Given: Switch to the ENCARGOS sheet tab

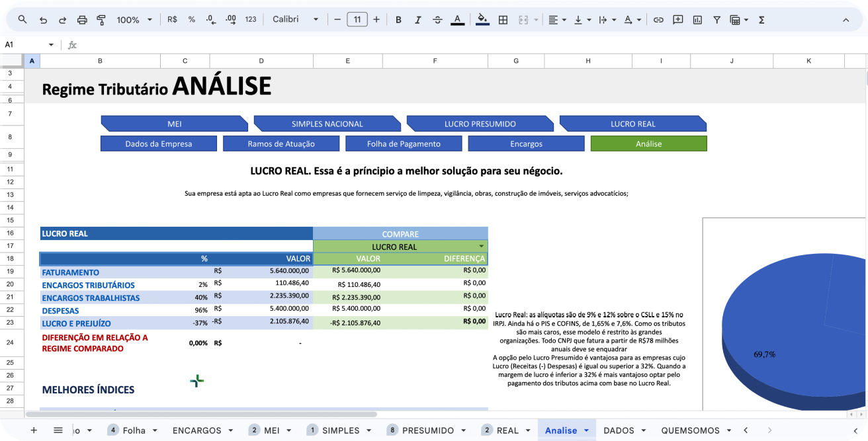Looking at the screenshot, I should [x=202, y=430].
